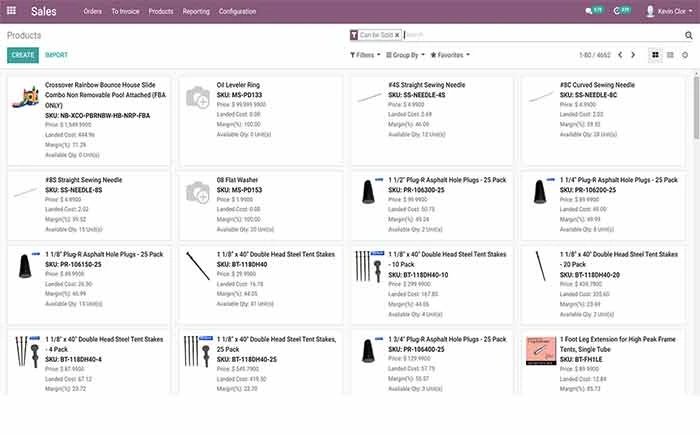Viewport: 700px width, 435px height.
Task: Open the 08 Flat Washer title
Action: point(237,180)
